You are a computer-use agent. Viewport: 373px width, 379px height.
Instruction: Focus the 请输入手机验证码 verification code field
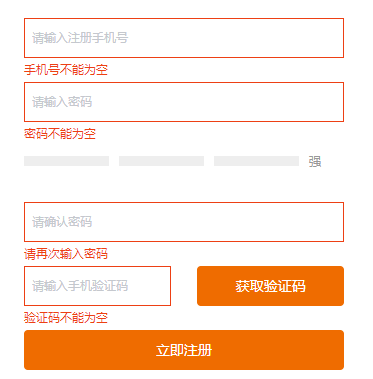97,286
